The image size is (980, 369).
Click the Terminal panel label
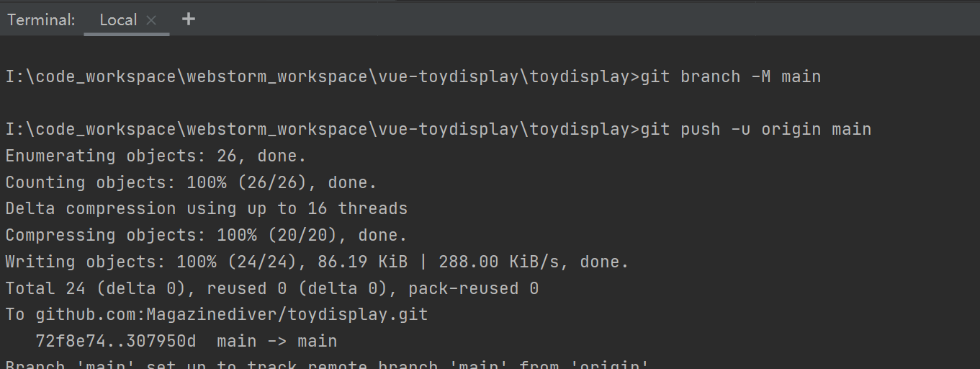(41, 20)
